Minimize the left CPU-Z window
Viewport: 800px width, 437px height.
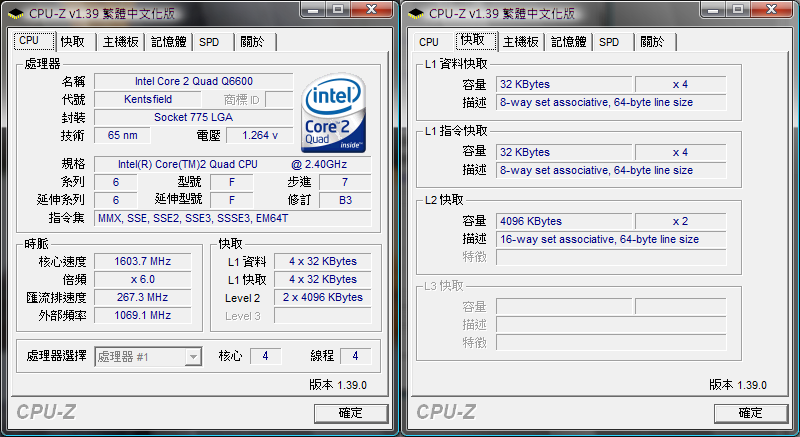coord(313,9)
